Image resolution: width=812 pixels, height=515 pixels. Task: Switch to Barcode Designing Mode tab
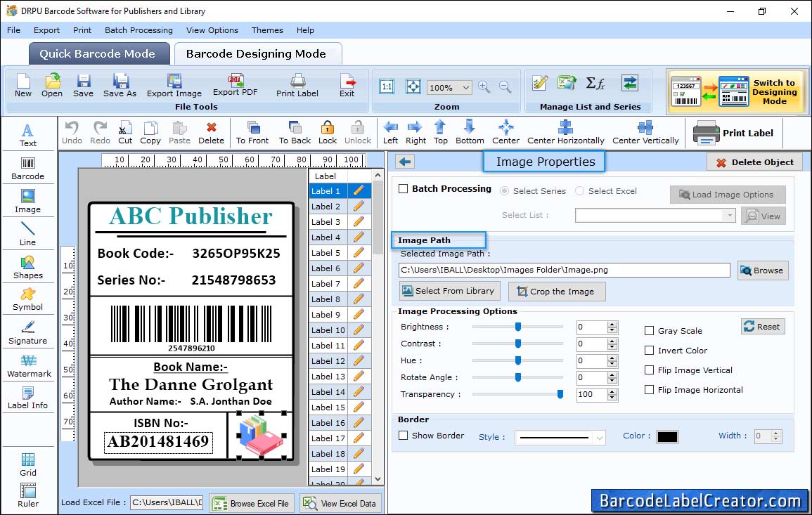point(257,54)
